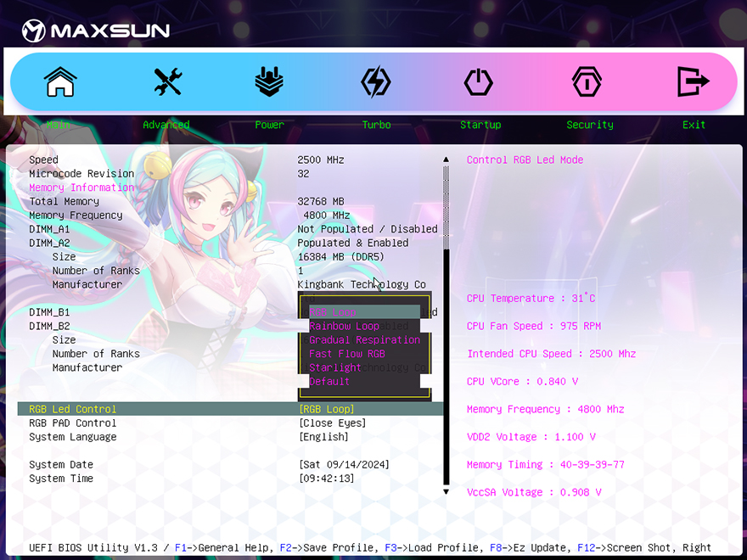Choose Default LED mode

coord(364,382)
